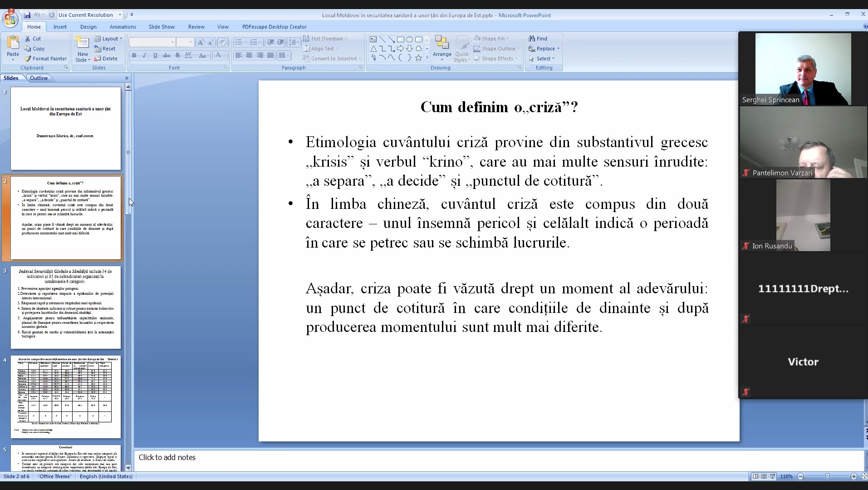The height and width of the screenshot is (490, 868).
Task: Choose the Rectangle shape
Action: pos(400,40)
